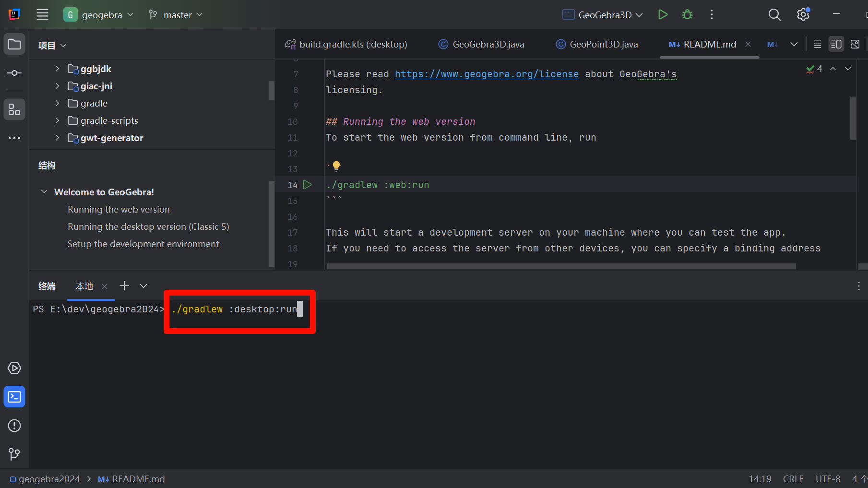Select the local terminal tab

(84, 286)
